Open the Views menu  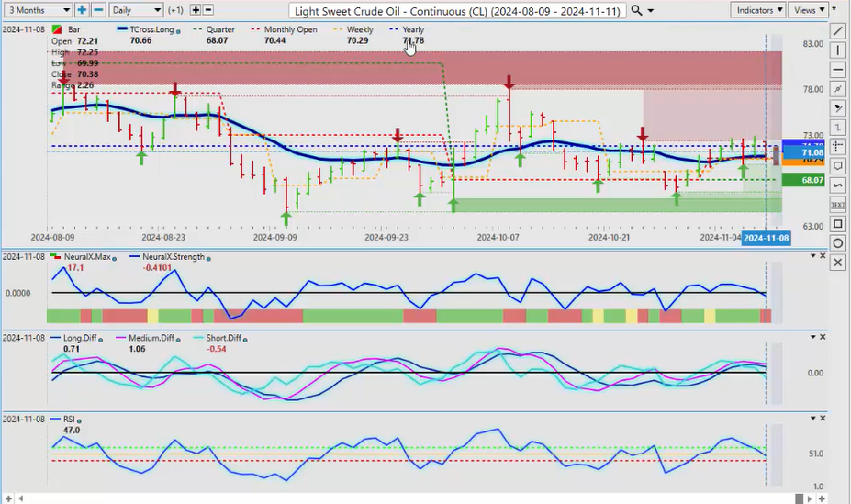[x=808, y=10]
